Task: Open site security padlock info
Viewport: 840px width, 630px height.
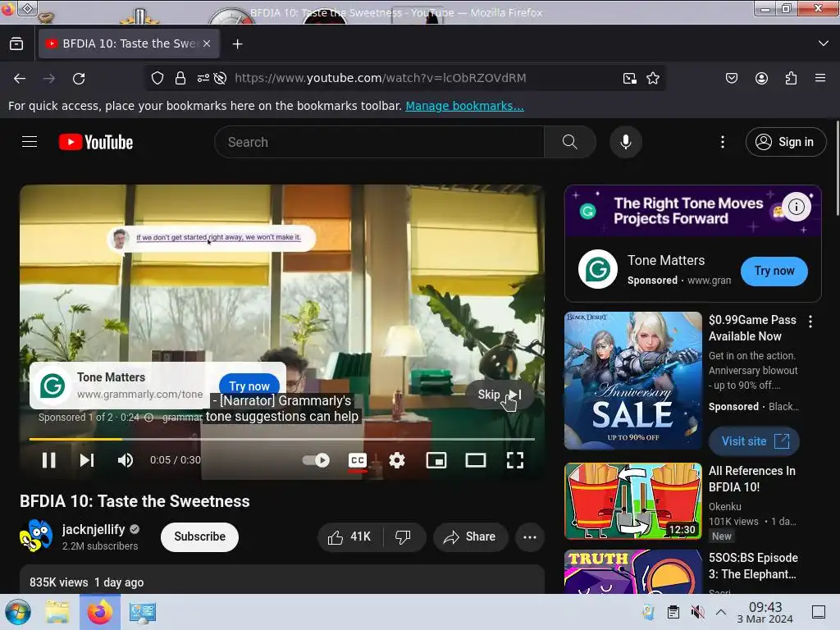Action: (180, 78)
